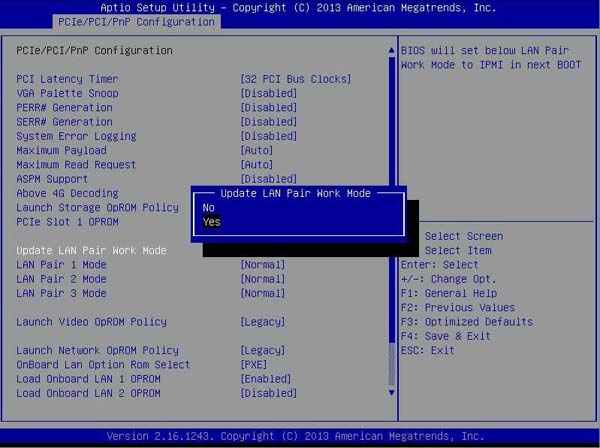The height and width of the screenshot is (448, 600).
Task: Select Above 4G Decoding setting label
Action: [67, 193]
